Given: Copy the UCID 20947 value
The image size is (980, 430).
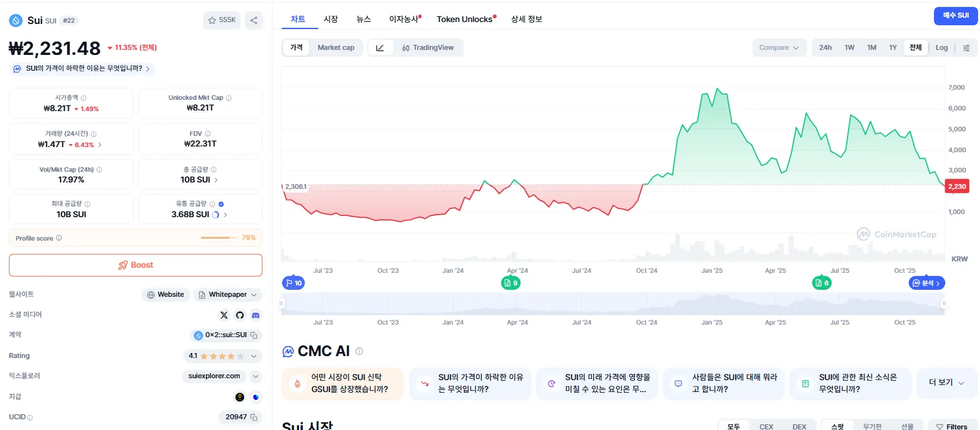Looking at the screenshot, I should (x=254, y=417).
